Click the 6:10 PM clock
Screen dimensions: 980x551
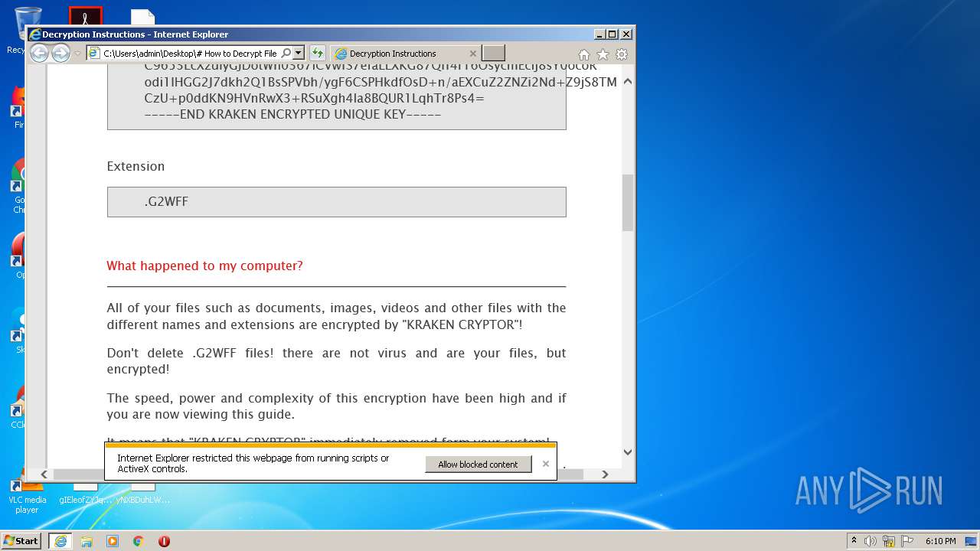[940, 541]
